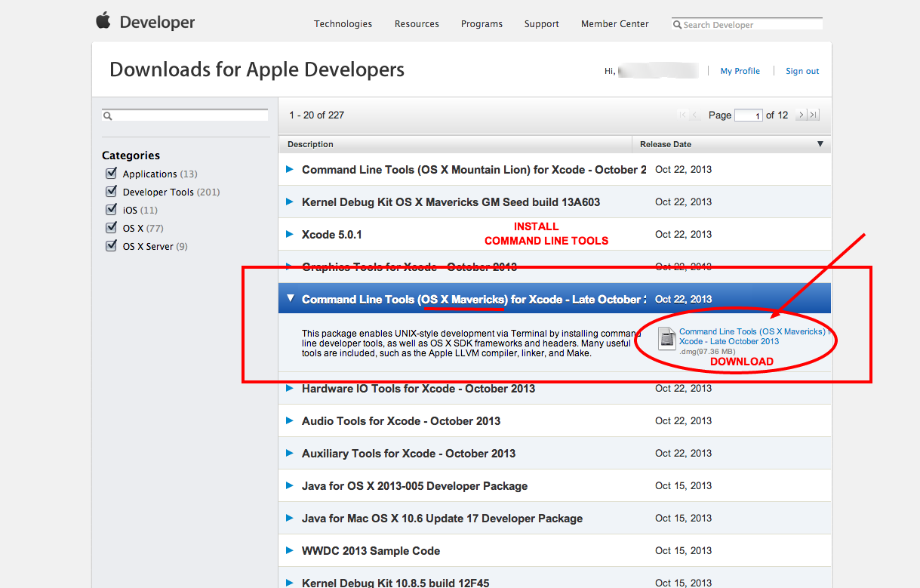
Task: Open the Programs menu
Action: 482,24
